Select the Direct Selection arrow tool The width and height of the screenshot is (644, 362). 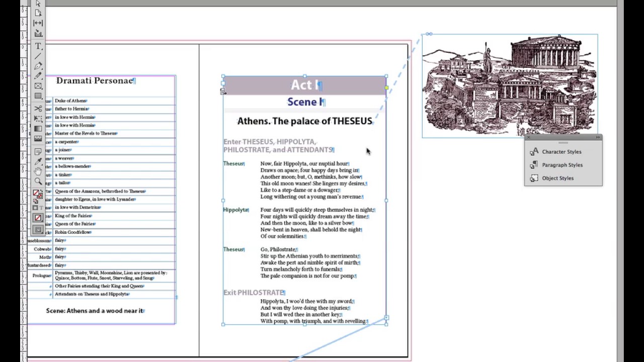pos(38,4)
